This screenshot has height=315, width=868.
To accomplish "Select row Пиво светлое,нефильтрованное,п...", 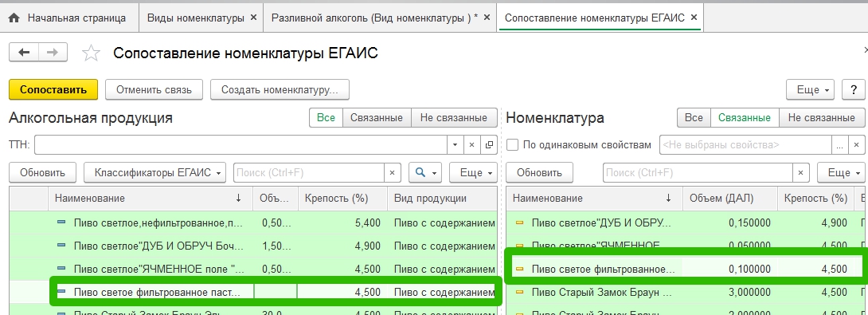I will pyautogui.click(x=253, y=223).
